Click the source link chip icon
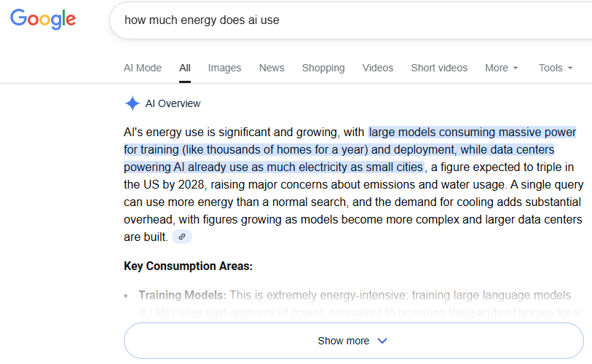This screenshot has width=592, height=364. pyautogui.click(x=182, y=237)
